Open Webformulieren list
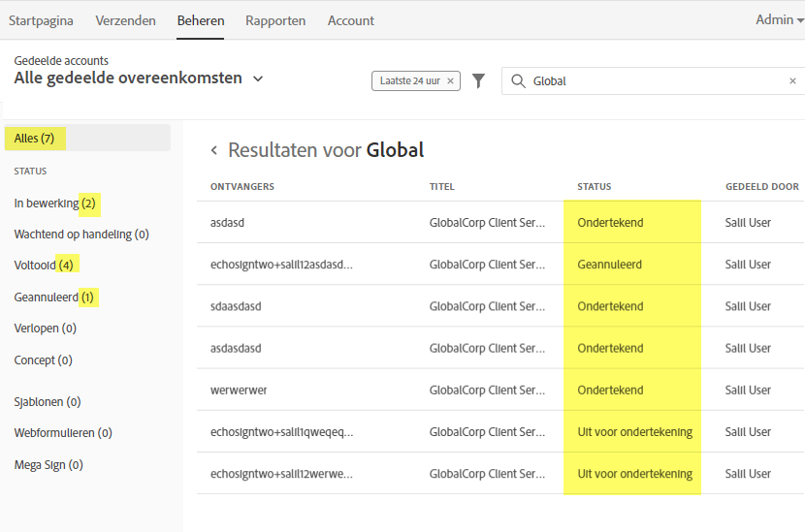 coord(62,433)
